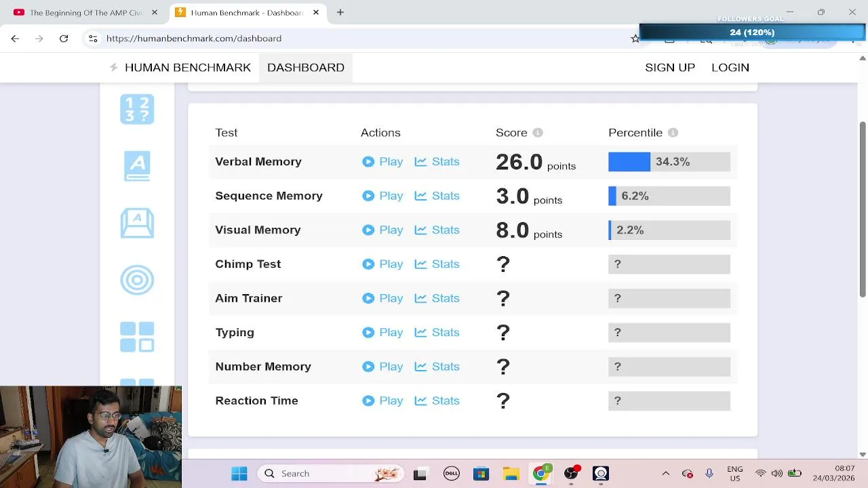Click the LOGIN link
The image size is (868, 488).
730,67
